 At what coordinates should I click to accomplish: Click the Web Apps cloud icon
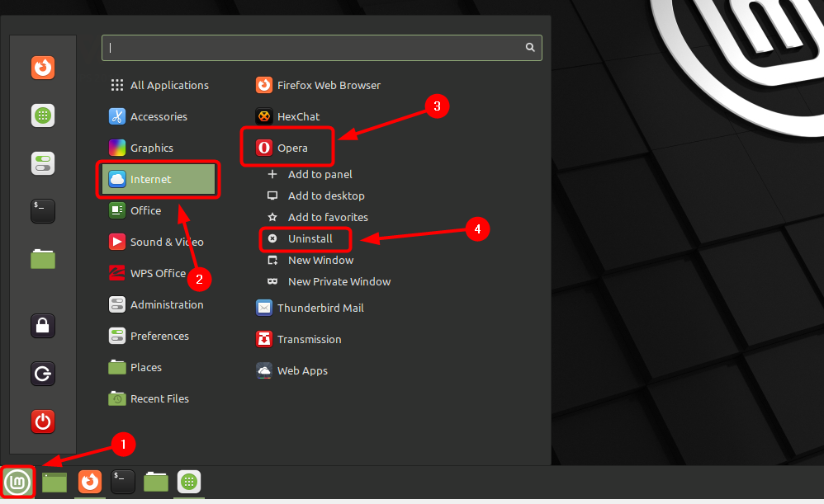click(264, 370)
